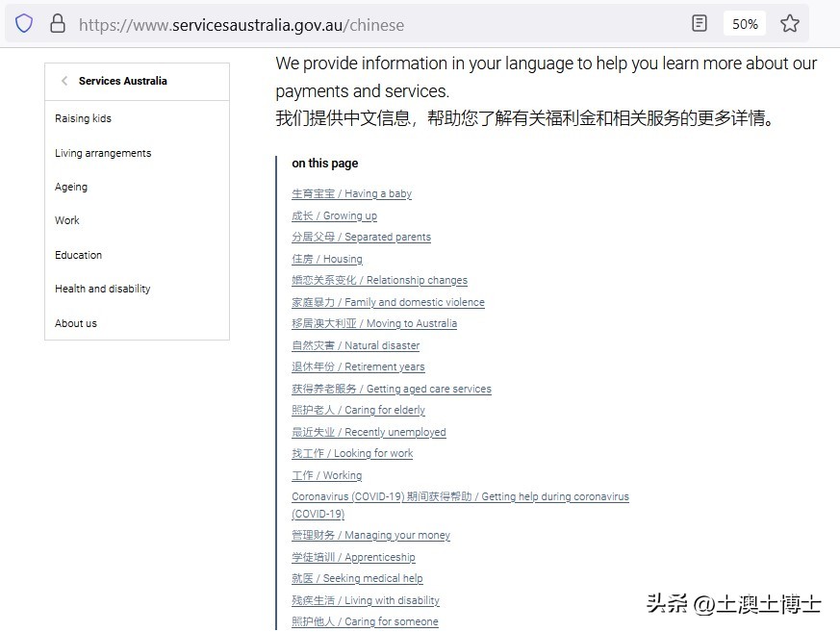The image size is (840, 632).
Task: Open the COVID-19 help link
Action: [x=460, y=496]
